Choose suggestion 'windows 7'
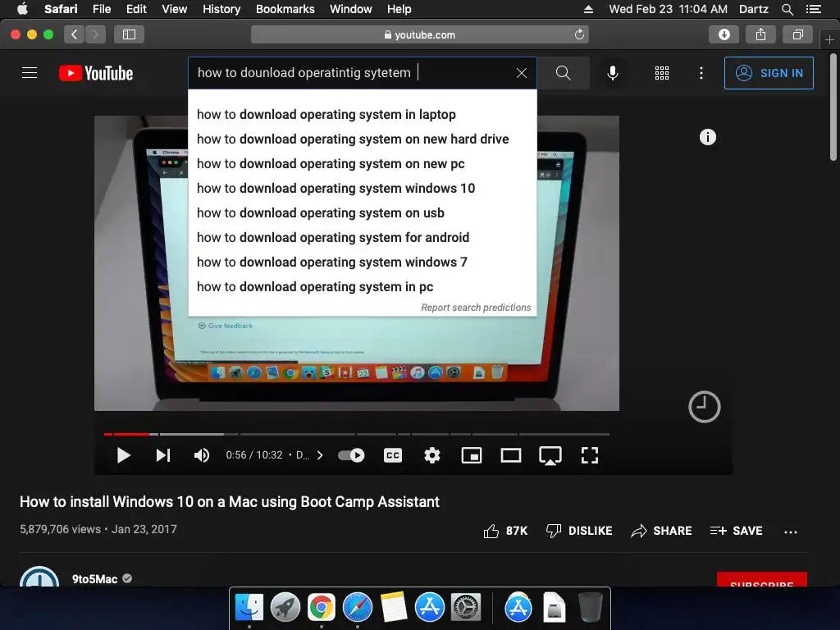Image resolution: width=840 pixels, height=630 pixels. pos(362,262)
